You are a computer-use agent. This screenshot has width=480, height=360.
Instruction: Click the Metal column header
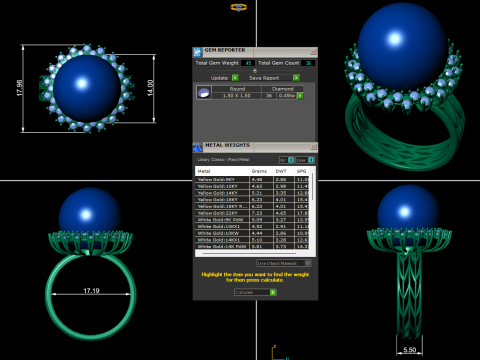click(x=222, y=171)
